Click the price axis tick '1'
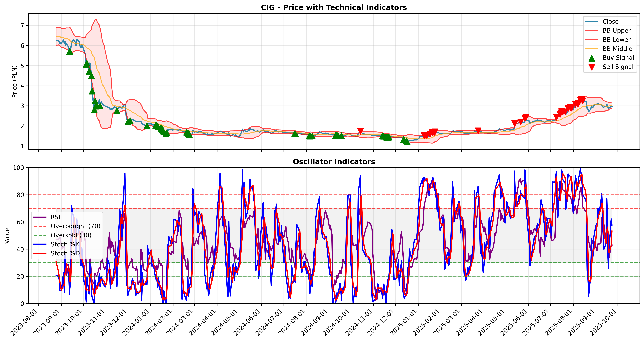 [x=22, y=146]
